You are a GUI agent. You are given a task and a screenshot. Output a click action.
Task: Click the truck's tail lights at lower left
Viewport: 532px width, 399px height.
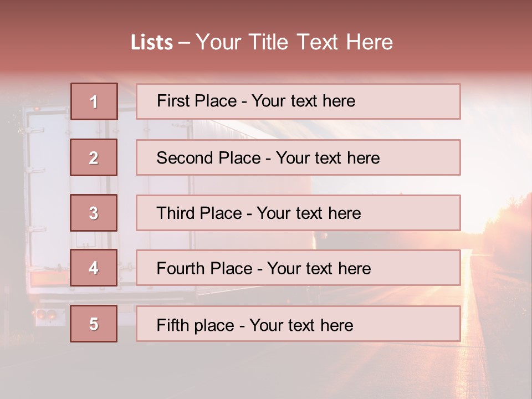pyautogui.click(x=45, y=315)
